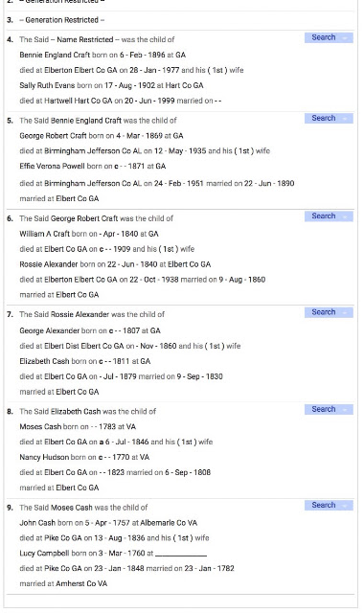Expand Search dropdown arrow for generation 5
The image size is (364, 613).
click(345, 119)
